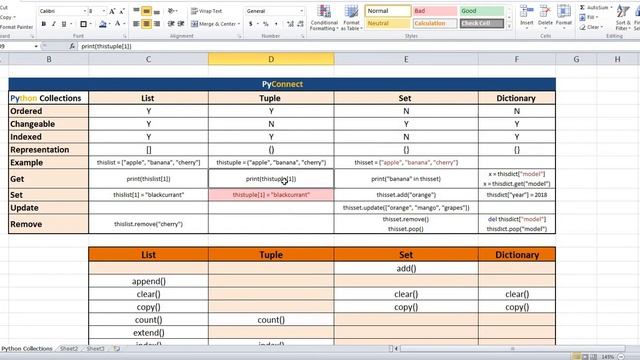Click horizontal scrollbar left arrow
The width and height of the screenshot is (640, 360).
click(x=396, y=349)
